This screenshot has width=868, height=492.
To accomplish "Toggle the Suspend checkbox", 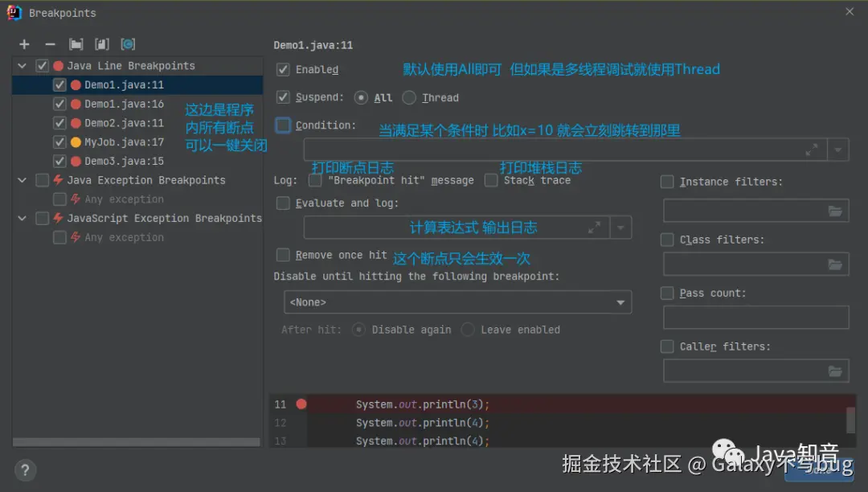I will (x=283, y=97).
